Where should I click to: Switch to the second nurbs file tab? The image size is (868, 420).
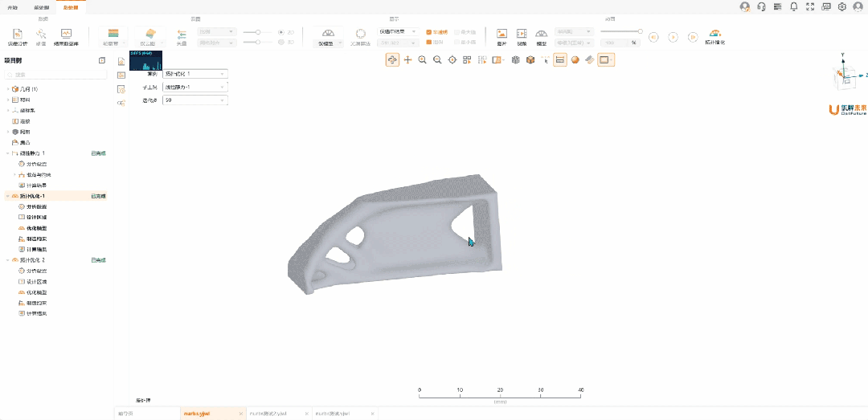click(278, 414)
